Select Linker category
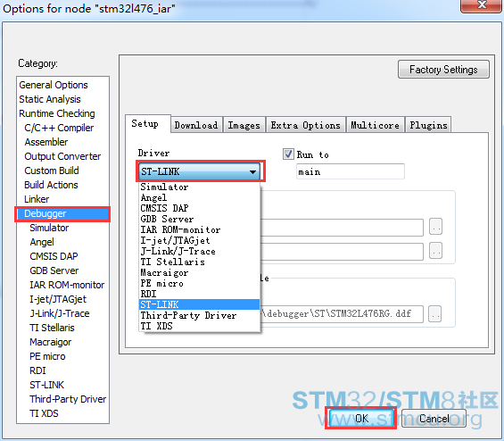 (x=37, y=199)
